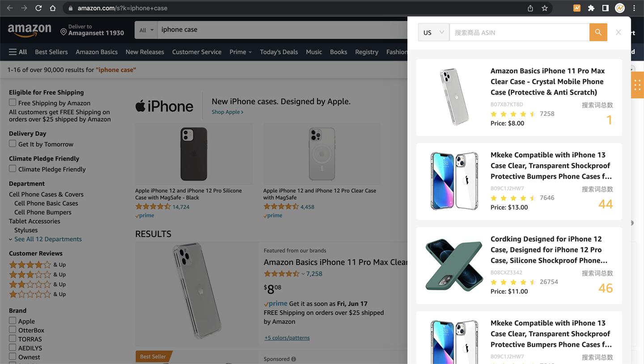Click the Amazon logo
The width and height of the screenshot is (644, 364).
coord(30,30)
